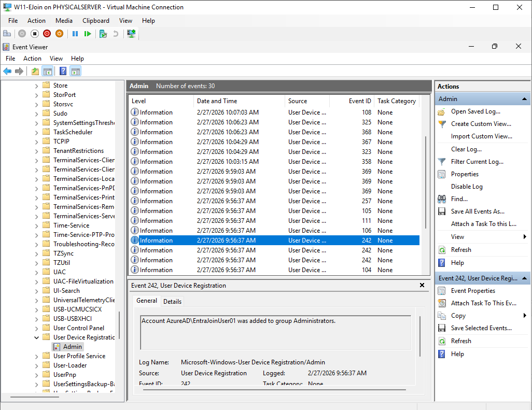Click the Revert checkpoint icon
This screenshot has width=532, height=410.
click(116, 34)
